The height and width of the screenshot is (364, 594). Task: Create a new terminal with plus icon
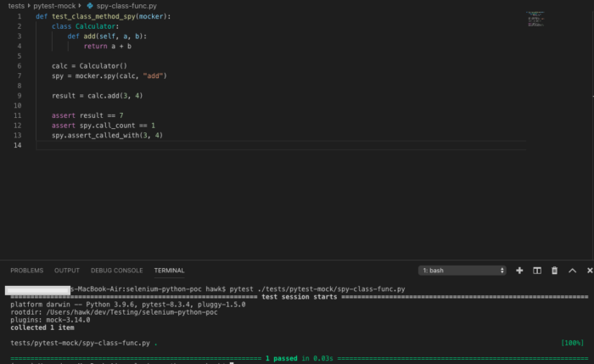[519, 271]
